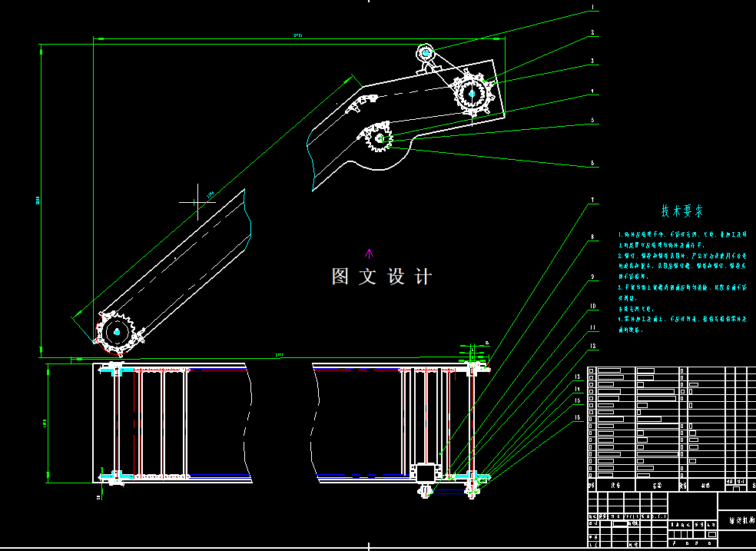This screenshot has width=756, height=551.
Task: Select part balloon number 9
Action: point(592,277)
